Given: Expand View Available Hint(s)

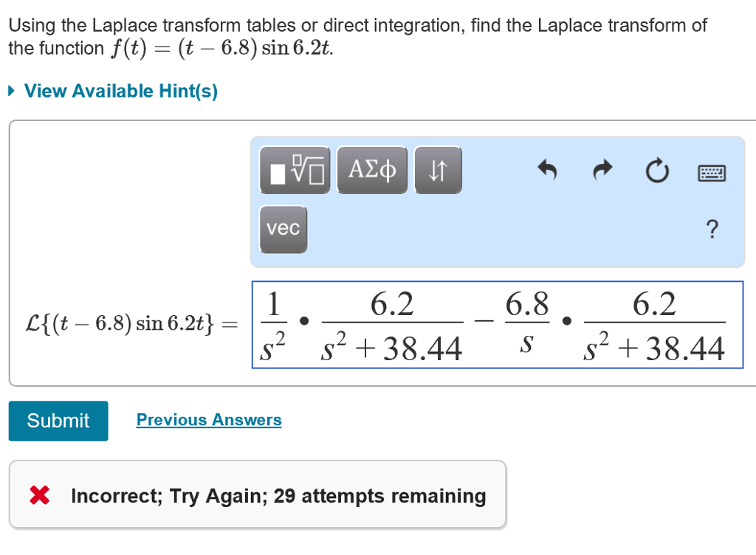Looking at the screenshot, I should [120, 91].
